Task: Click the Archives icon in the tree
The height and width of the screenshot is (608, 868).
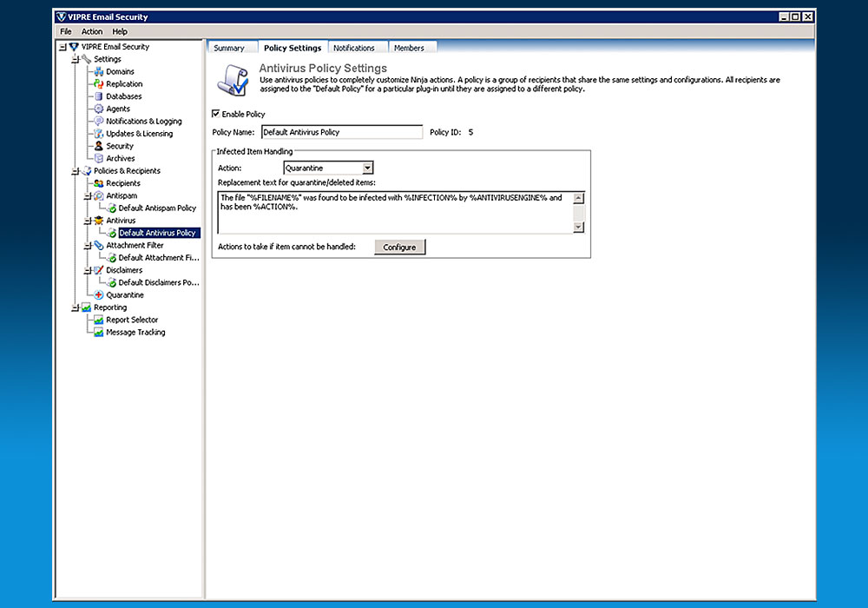Action: [99, 158]
